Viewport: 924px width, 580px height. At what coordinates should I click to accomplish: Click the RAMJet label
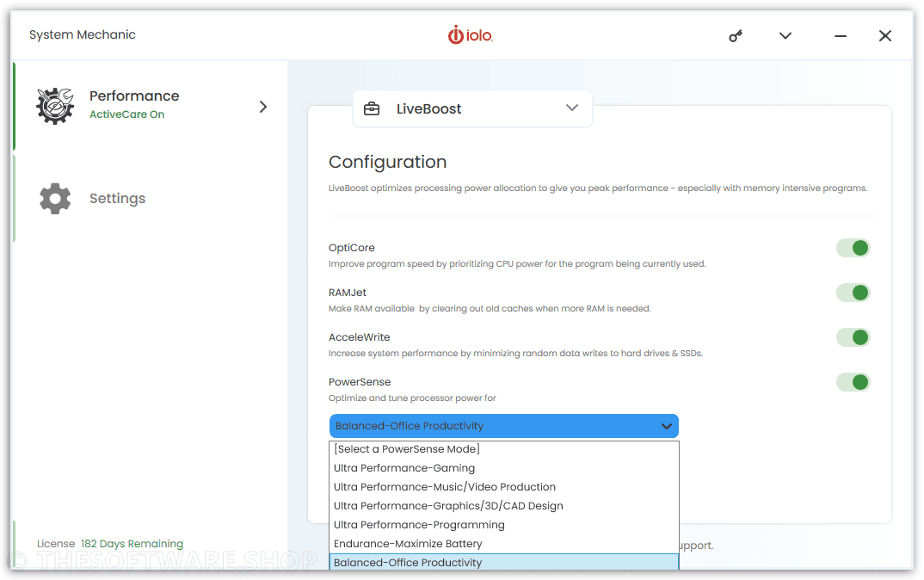[348, 293]
